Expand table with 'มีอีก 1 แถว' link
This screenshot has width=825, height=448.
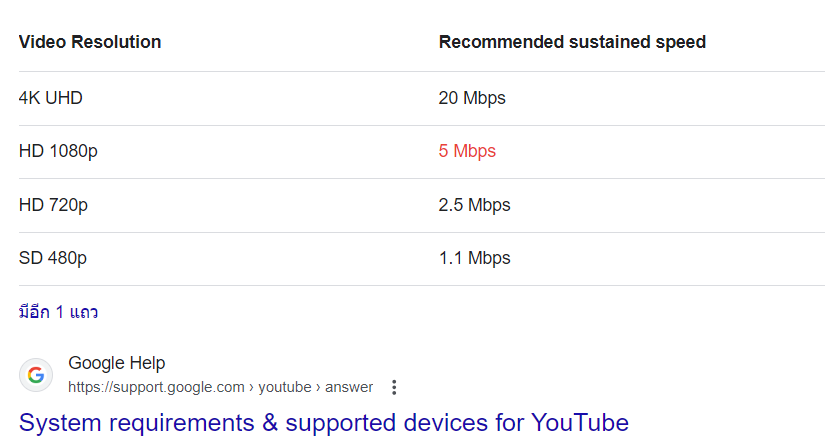click(x=58, y=312)
